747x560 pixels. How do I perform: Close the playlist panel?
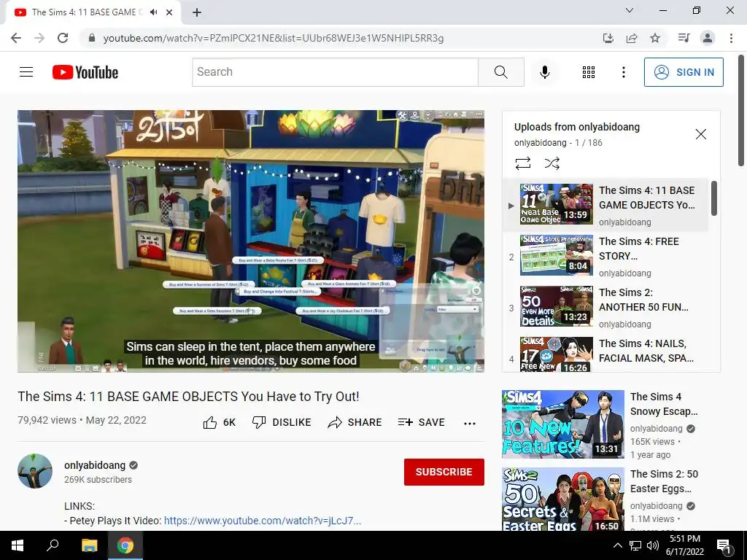coord(701,134)
